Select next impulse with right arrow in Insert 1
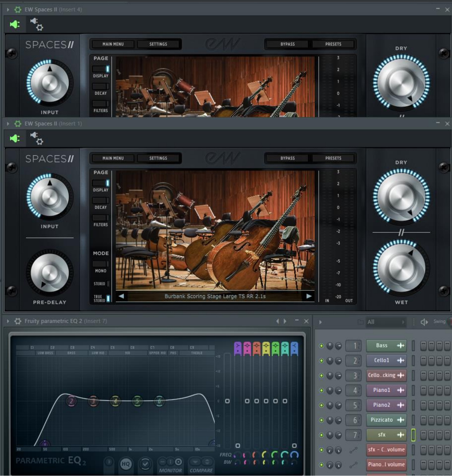452x476 pixels. 309,296
